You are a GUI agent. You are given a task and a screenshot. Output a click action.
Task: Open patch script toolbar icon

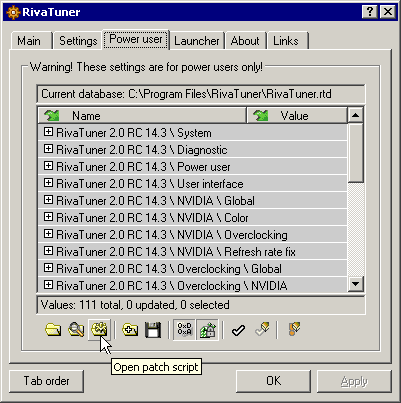(x=99, y=330)
